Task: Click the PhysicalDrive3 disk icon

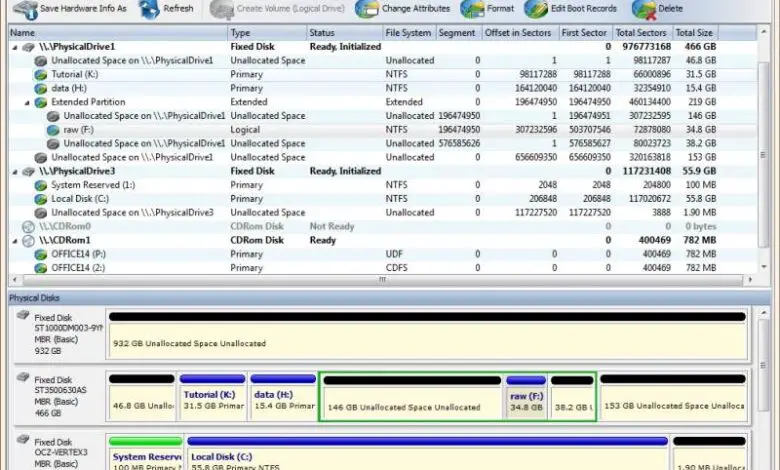Action: click(29, 171)
